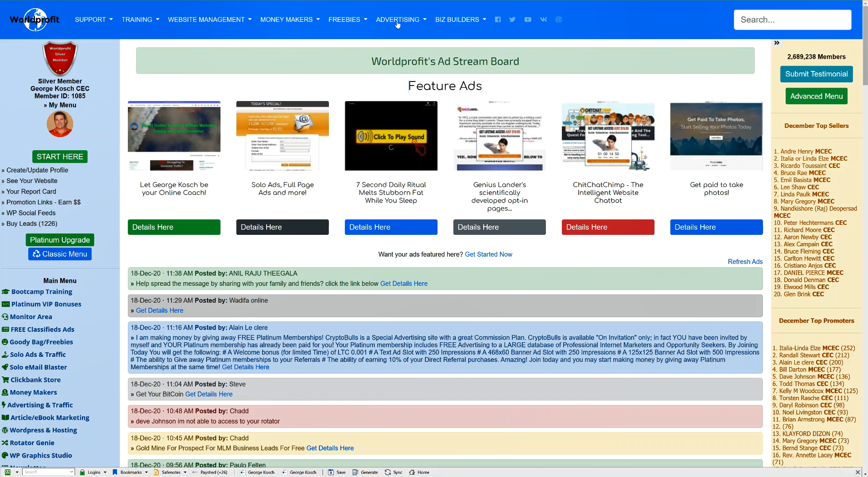Click the Clickbank Store cart icon
The image size is (868, 477).
(x=5, y=380)
